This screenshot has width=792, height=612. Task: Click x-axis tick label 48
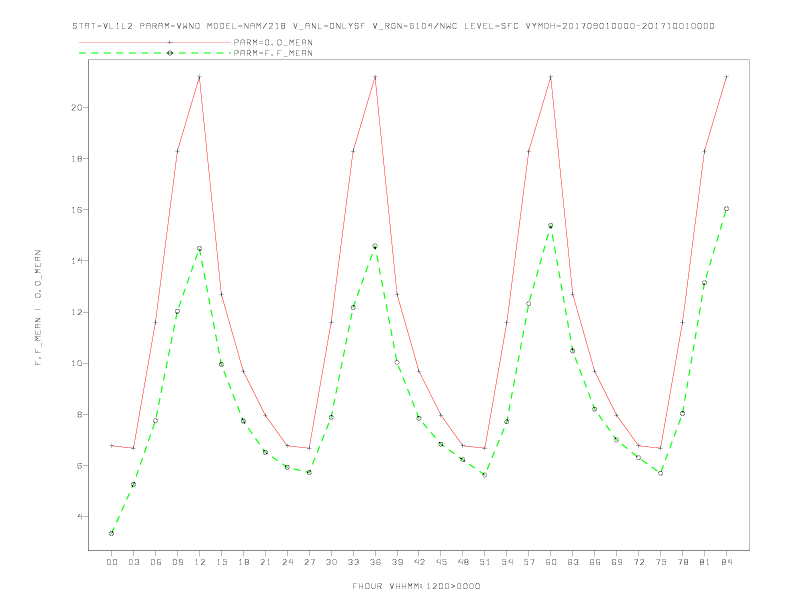(463, 562)
